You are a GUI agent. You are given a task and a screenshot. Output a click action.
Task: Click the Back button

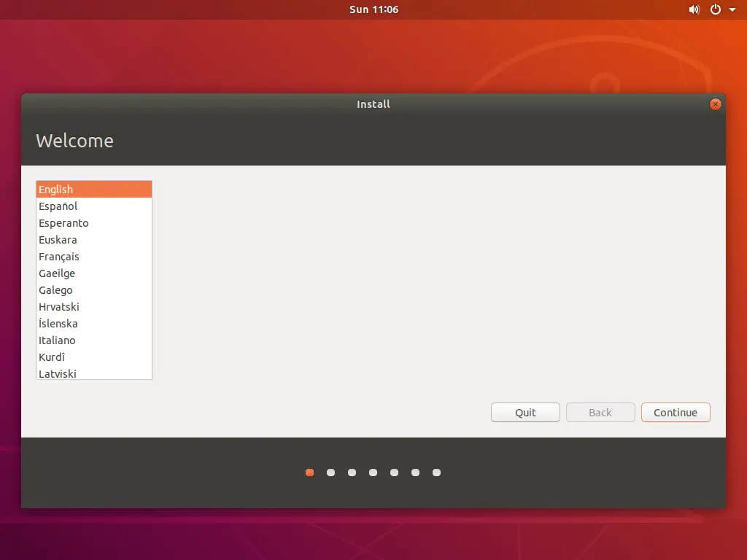600,413
